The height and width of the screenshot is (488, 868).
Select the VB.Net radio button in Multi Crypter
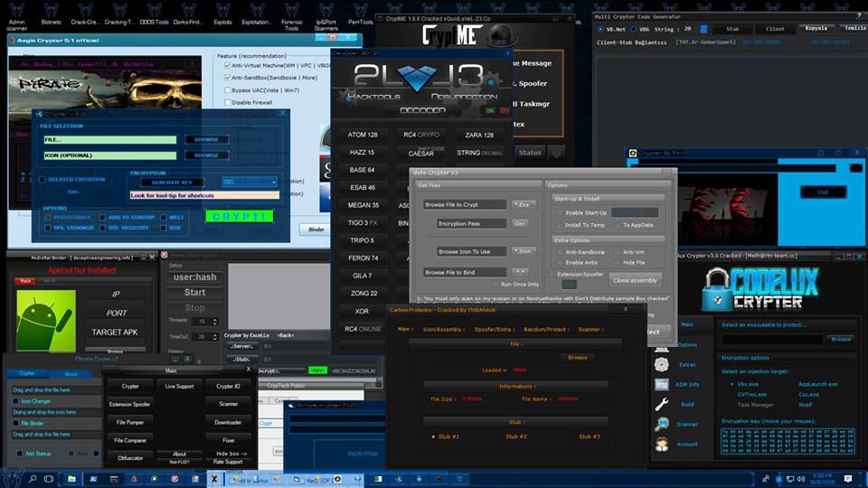tap(600, 29)
